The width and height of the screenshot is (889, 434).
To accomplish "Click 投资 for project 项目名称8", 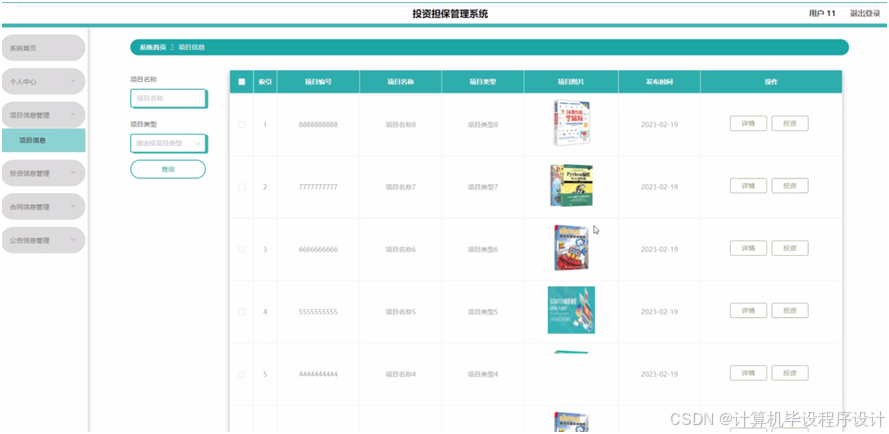I will [790, 123].
